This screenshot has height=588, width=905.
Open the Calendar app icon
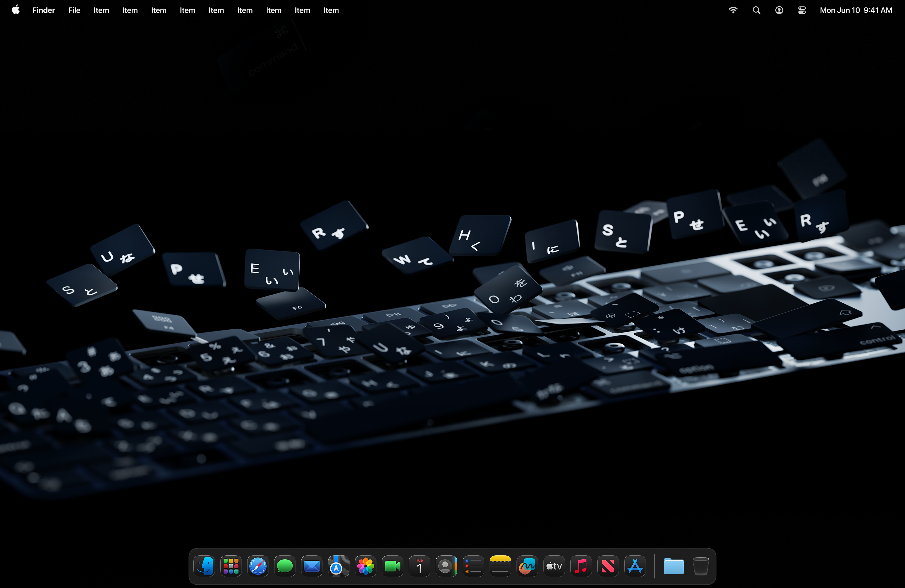point(419,566)
